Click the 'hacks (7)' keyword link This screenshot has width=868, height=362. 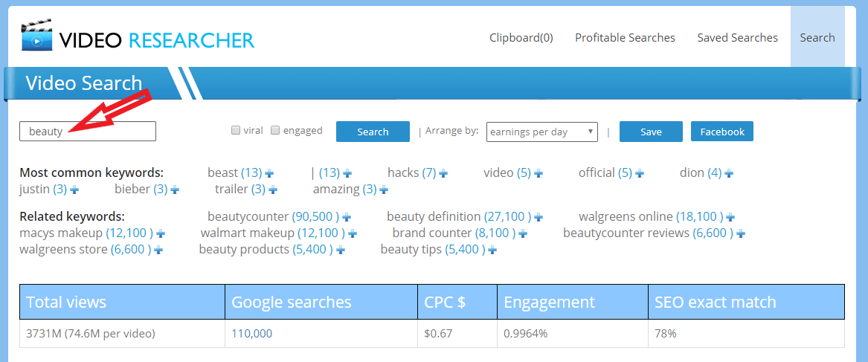412,173
